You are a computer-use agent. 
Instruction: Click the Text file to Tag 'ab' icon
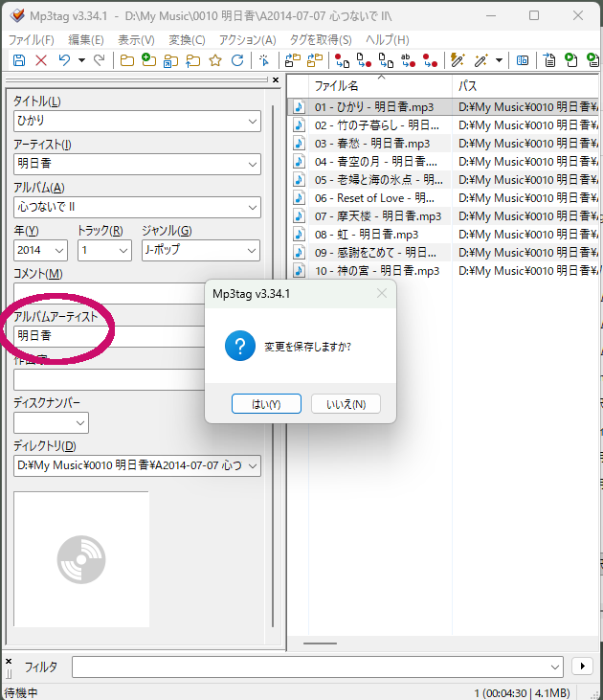[x=408, y=60]
